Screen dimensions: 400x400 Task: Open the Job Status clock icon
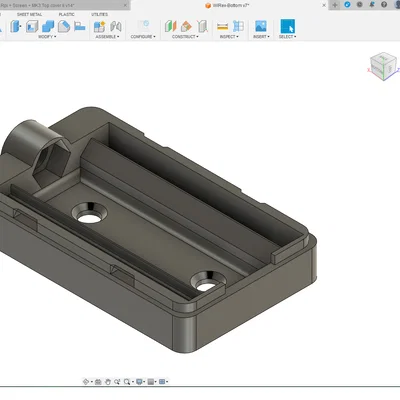[359, 5]
